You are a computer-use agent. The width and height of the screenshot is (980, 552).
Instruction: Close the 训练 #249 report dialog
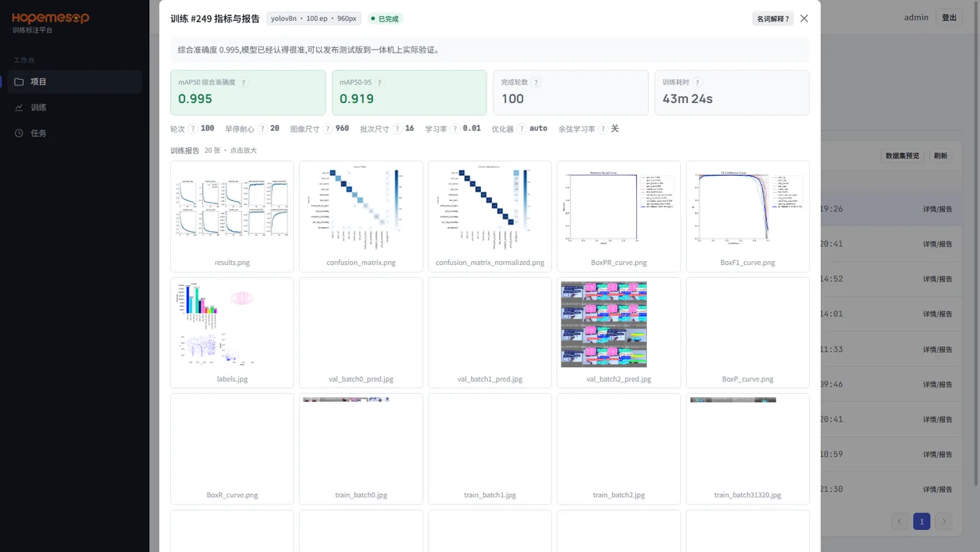coord(804,19)
